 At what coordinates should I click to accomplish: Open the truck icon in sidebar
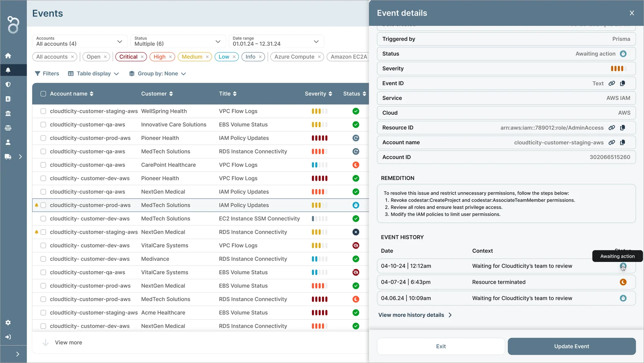[8, 157]
